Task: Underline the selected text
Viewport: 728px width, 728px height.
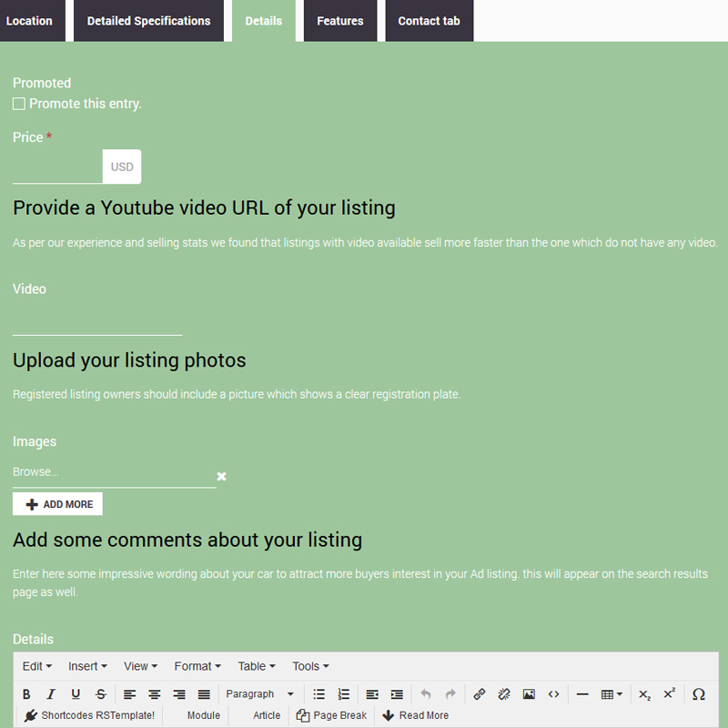Action: pyautogui.click(x=76, y=694)
